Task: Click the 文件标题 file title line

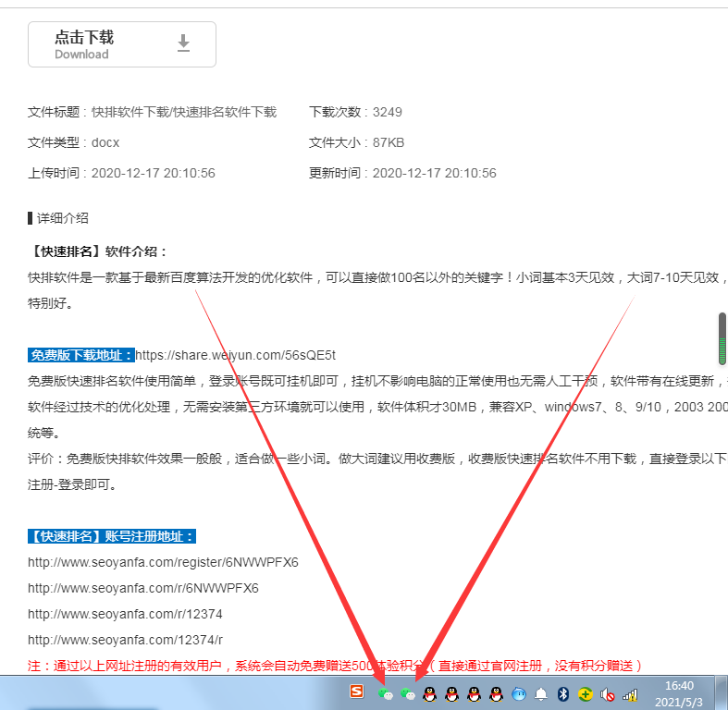Action: [x=153, y=112]
